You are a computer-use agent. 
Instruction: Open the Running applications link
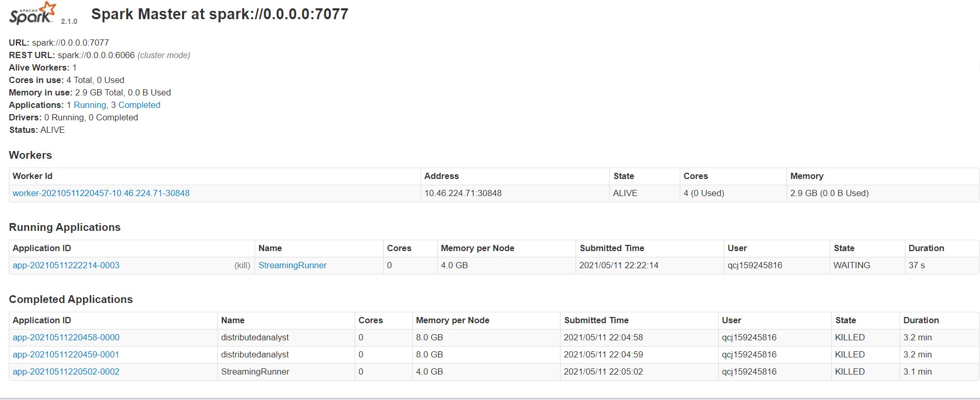(90, 105)
